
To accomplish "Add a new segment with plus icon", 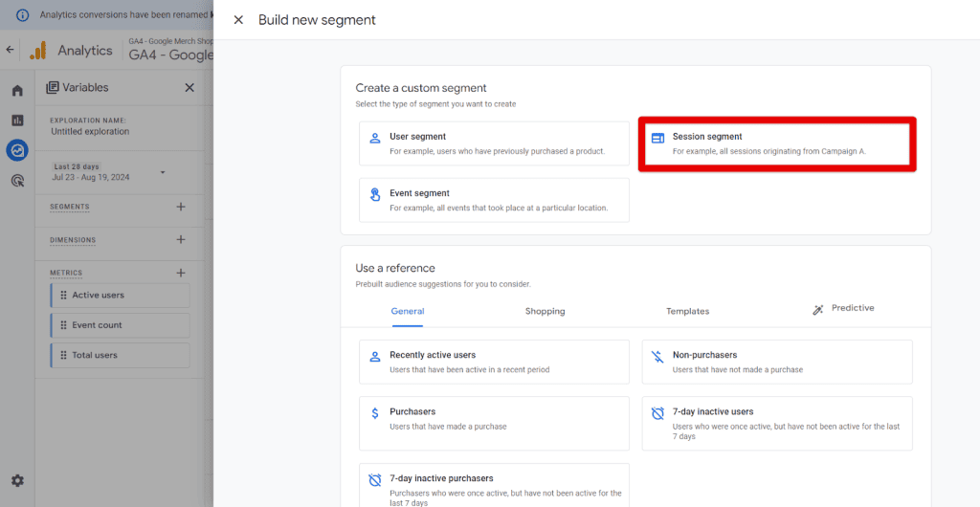I will 181,207.
